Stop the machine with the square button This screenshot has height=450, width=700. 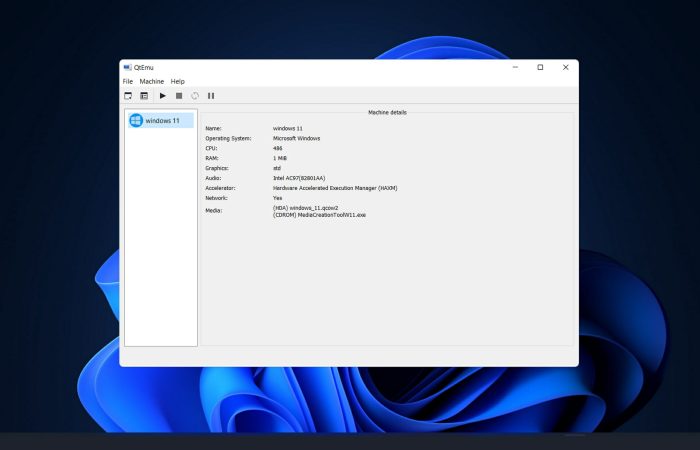click(179, 96)
